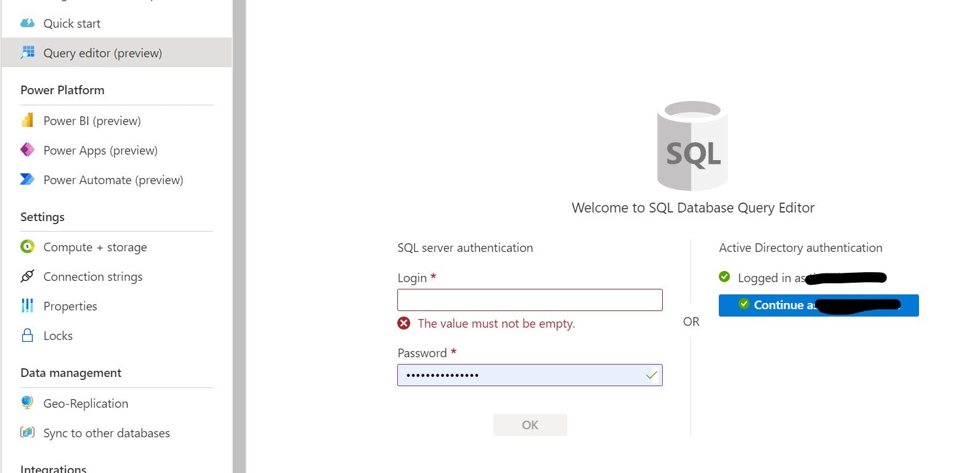
Task: Select Query editor (preview) menu item
Action: point(116,52)
